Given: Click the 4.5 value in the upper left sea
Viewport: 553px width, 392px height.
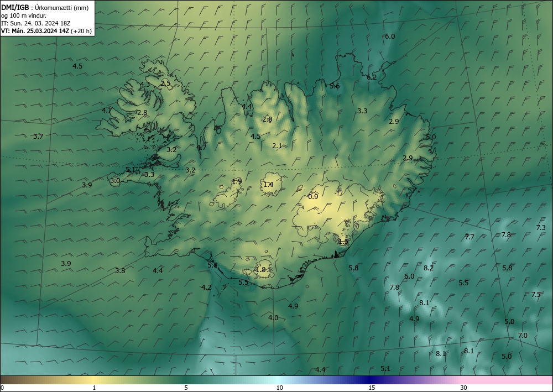Looking at the screenshot, I should click(77, 66).
